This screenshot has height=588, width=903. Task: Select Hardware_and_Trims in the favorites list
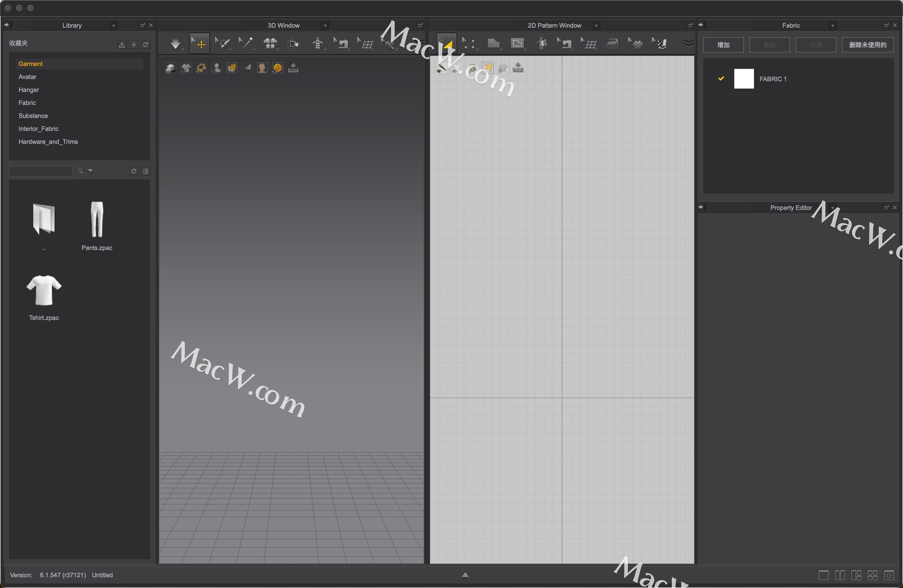pyautogui.click(x=48, y=142)
